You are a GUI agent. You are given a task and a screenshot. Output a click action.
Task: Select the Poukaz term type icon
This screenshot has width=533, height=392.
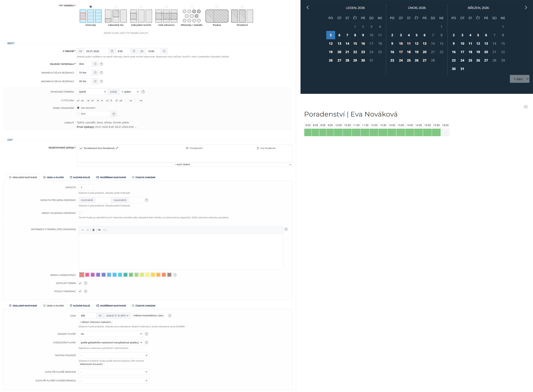click(217, 16)
